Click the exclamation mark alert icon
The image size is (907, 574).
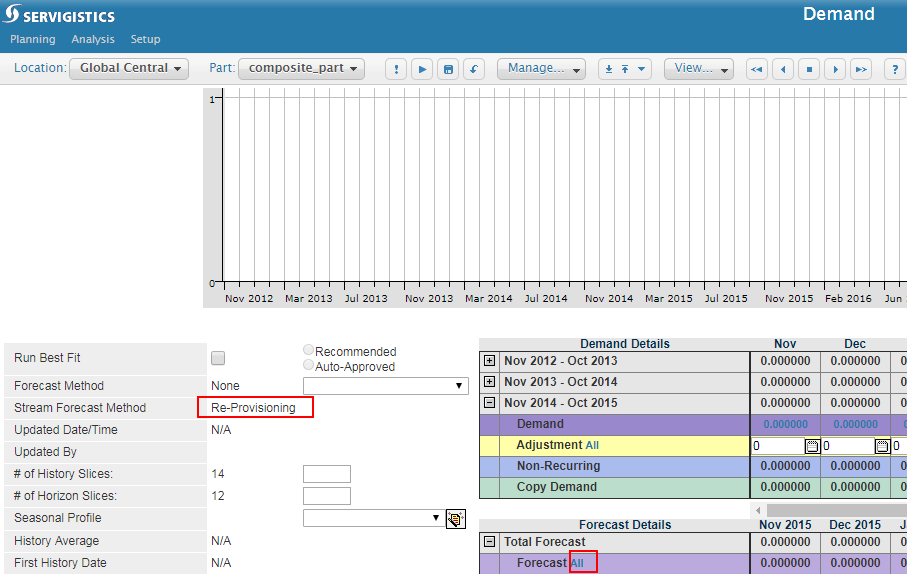[396, 69]
